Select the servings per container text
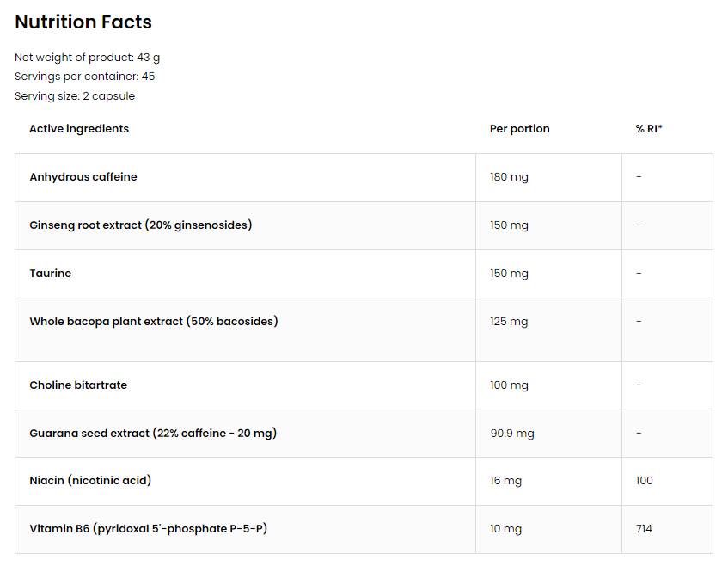Screen dimensions: 728x566 coord(84,77)
